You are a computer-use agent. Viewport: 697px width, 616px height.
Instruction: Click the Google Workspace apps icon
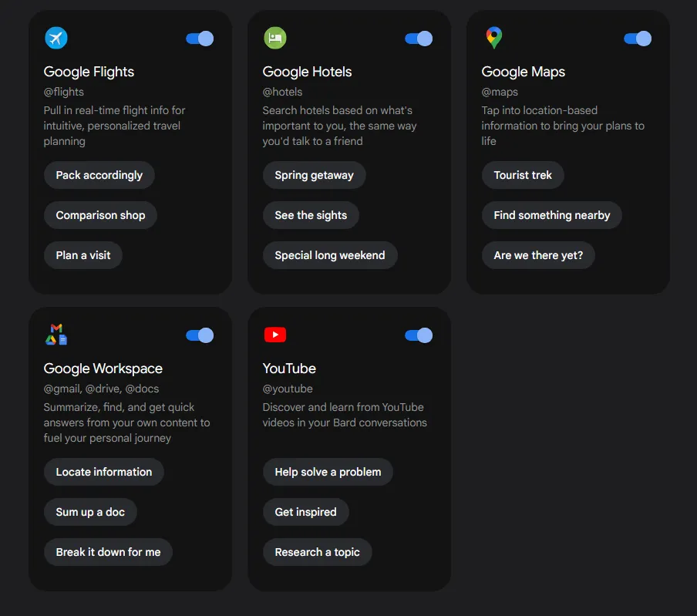tap(56, 335)
